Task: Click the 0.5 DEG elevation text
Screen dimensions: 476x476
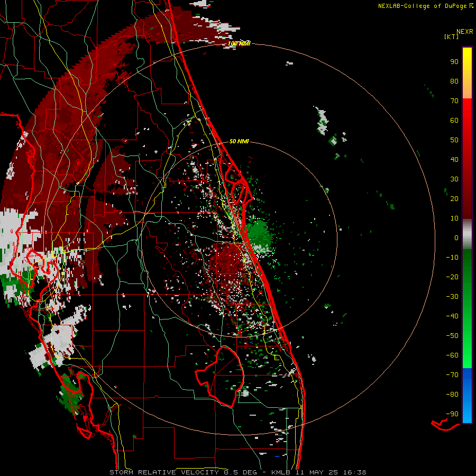Action: point(241,472)
